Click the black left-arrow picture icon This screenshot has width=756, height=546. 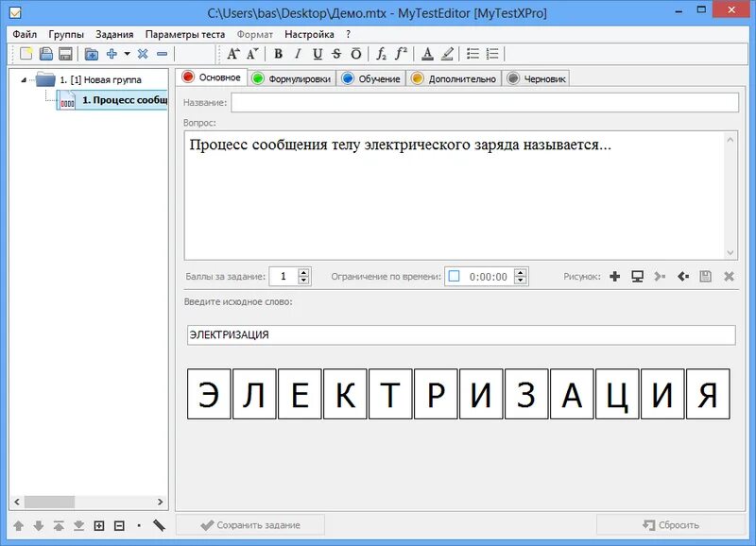click(x=683, y=276)
